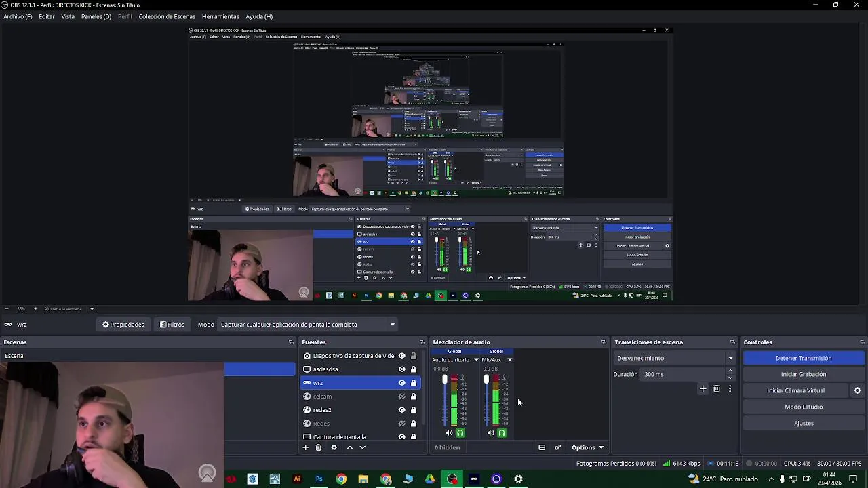Delete the scene transition with trash
The height and width of the screenshot is (488, 868).
click(x=717, y=389)
